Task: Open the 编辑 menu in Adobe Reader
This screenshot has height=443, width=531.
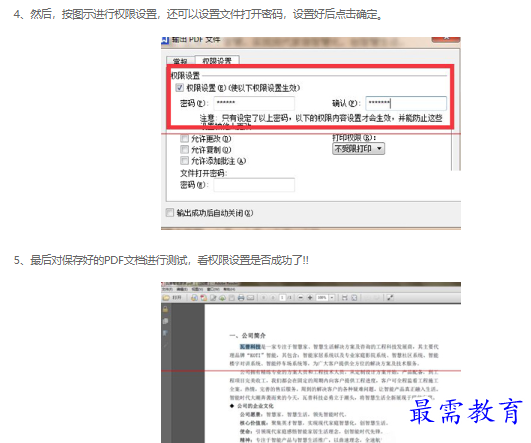Action: [182, 289]
